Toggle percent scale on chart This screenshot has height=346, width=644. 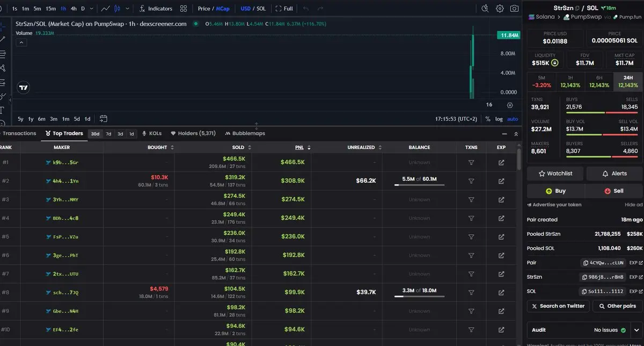pos(487,119)
